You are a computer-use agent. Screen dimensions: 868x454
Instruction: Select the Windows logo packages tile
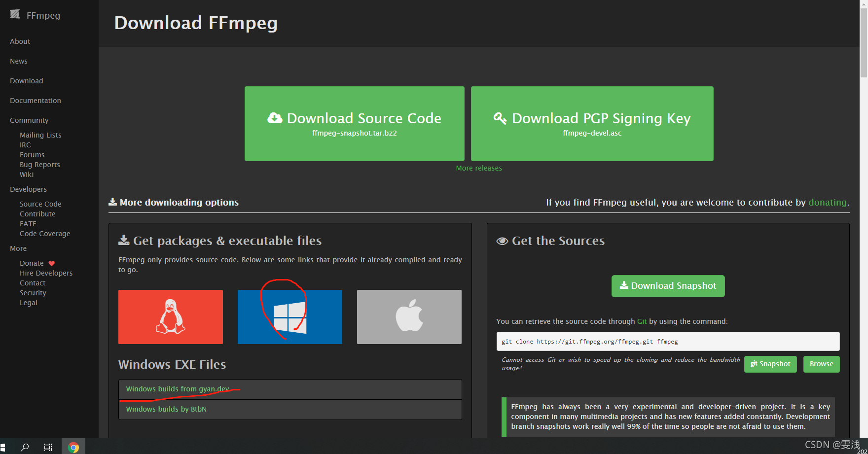[290, 317]
